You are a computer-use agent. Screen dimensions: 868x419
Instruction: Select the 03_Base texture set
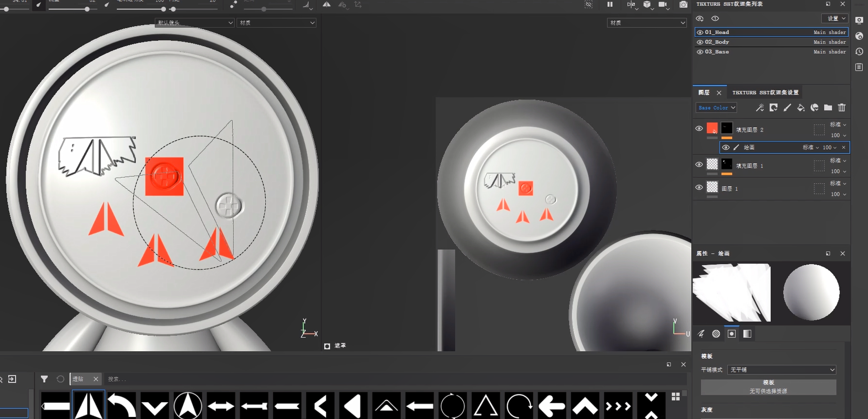tap(717, 52)
